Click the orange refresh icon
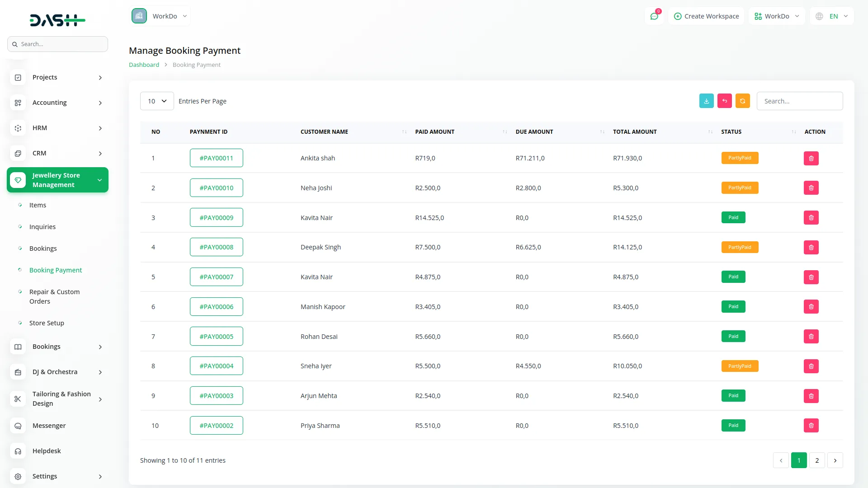The image size is (868, 488). [742, 101]
